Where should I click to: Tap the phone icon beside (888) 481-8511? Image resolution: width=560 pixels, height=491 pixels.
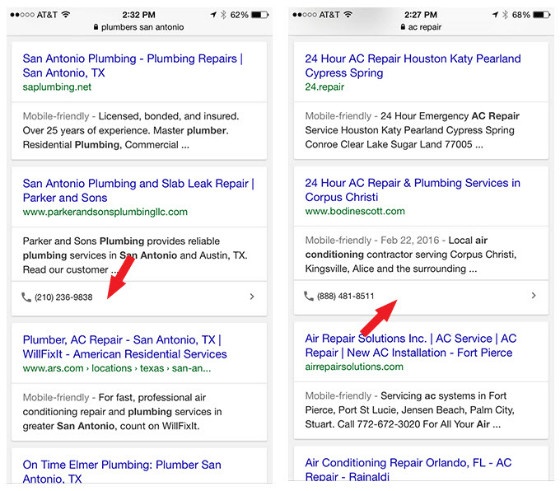[309, 296]
